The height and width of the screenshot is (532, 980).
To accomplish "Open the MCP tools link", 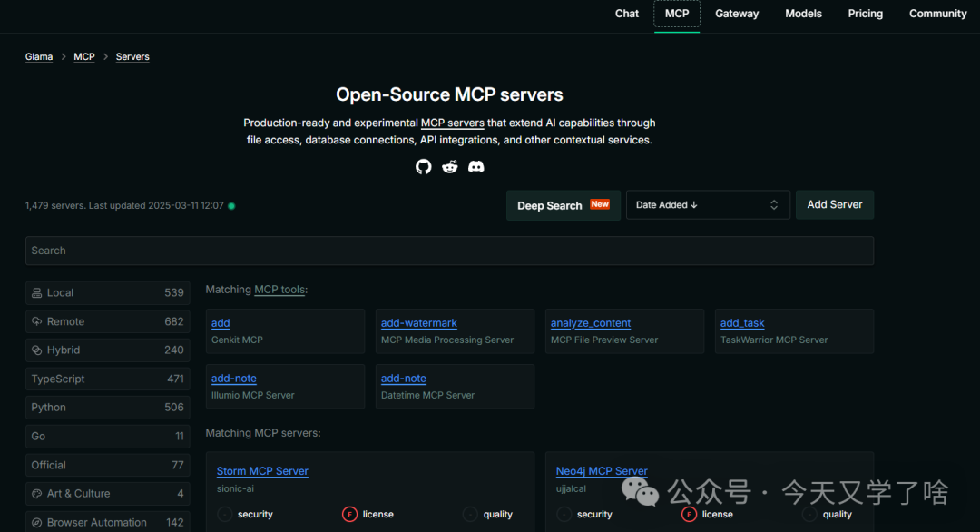I will 279,290.
